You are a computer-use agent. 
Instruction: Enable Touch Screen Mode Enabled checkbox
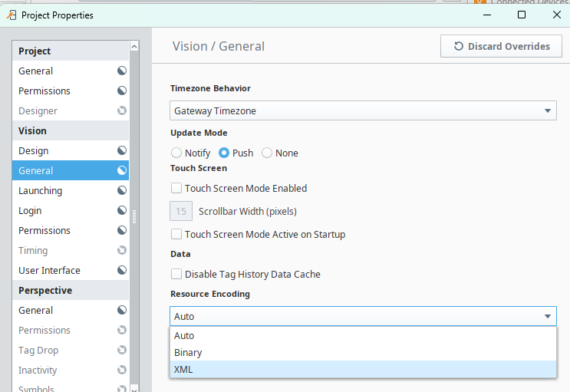(176, 188)
